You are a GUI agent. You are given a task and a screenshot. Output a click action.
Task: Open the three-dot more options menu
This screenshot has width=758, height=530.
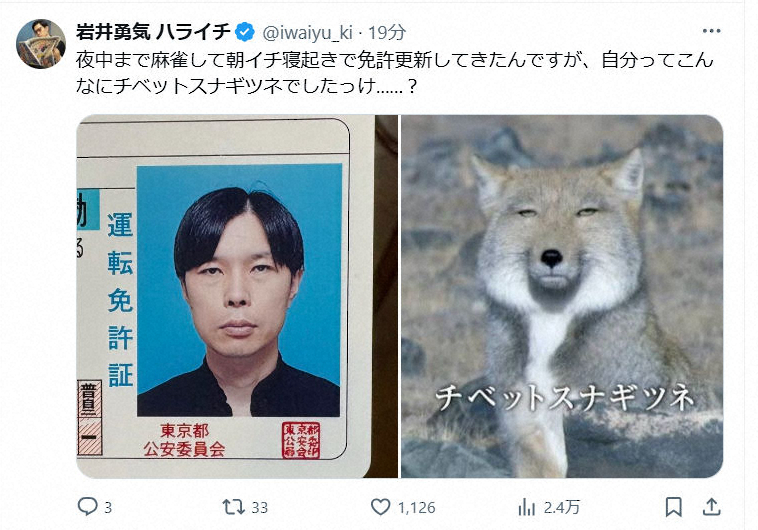711,31
